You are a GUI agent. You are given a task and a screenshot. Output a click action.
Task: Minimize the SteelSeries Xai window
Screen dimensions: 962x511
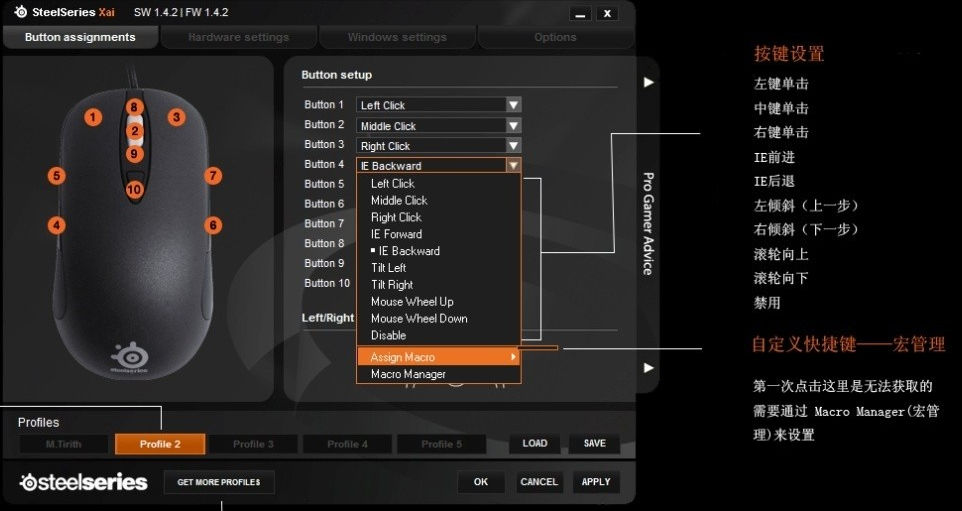pos(580,13)
